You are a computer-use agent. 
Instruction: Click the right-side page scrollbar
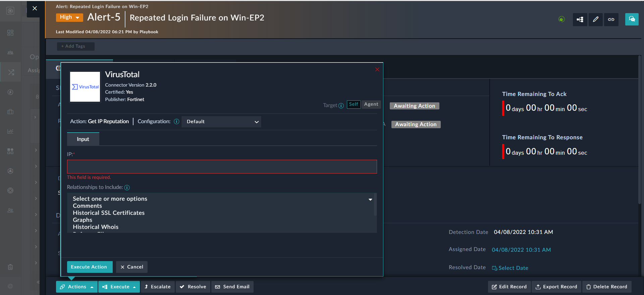coord(640,129)
